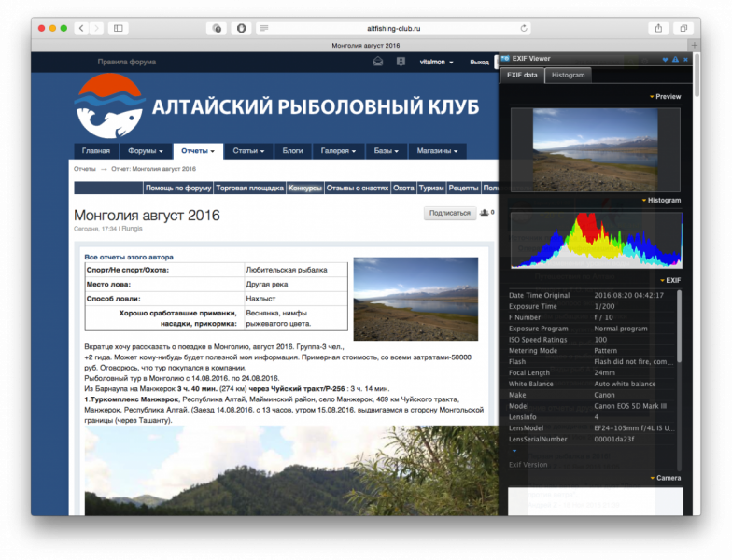
Task: Click the Нахлыст table cell
Action: click(x=296, y=299)
